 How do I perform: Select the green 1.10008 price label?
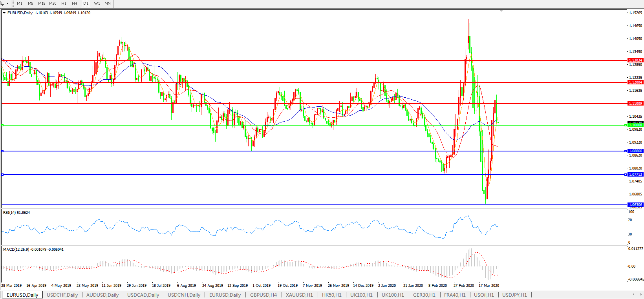coord(635,125)
